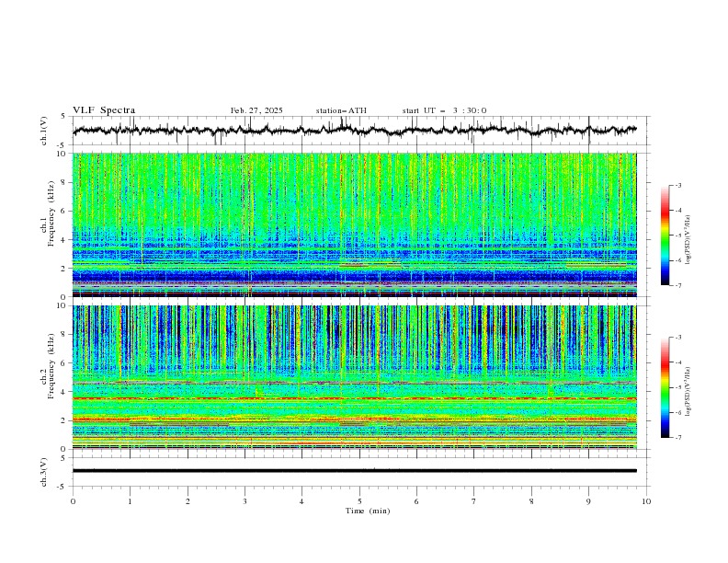The image size is (728, 563).
Task: Click the "VLF Spectra" plot title
Action: pos(104,110)
